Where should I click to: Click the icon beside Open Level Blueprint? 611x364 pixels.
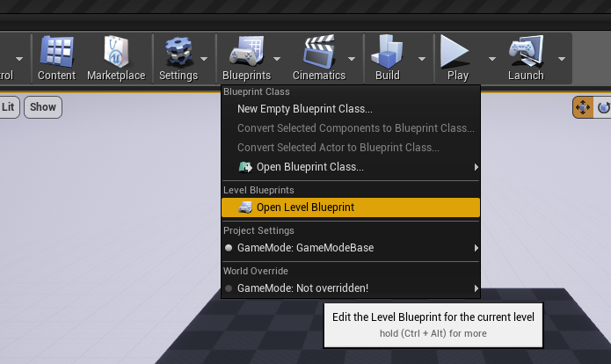point(245,207)
